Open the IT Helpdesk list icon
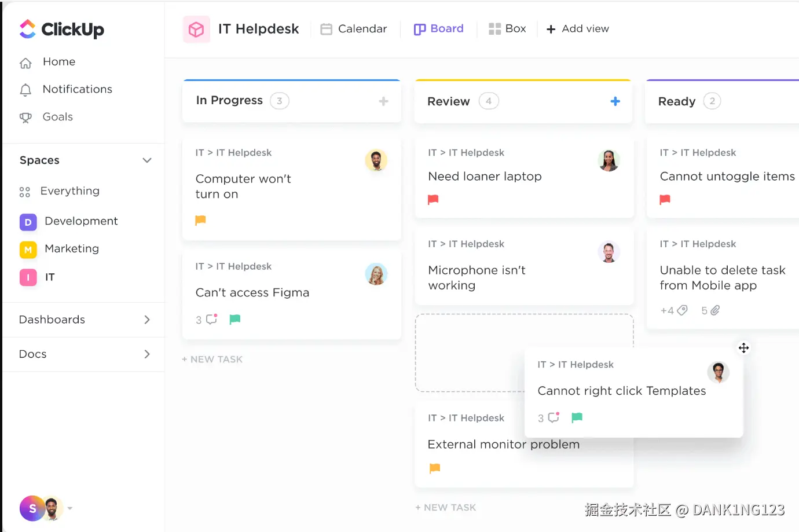The image size is (799, 532). click(196, 29)
